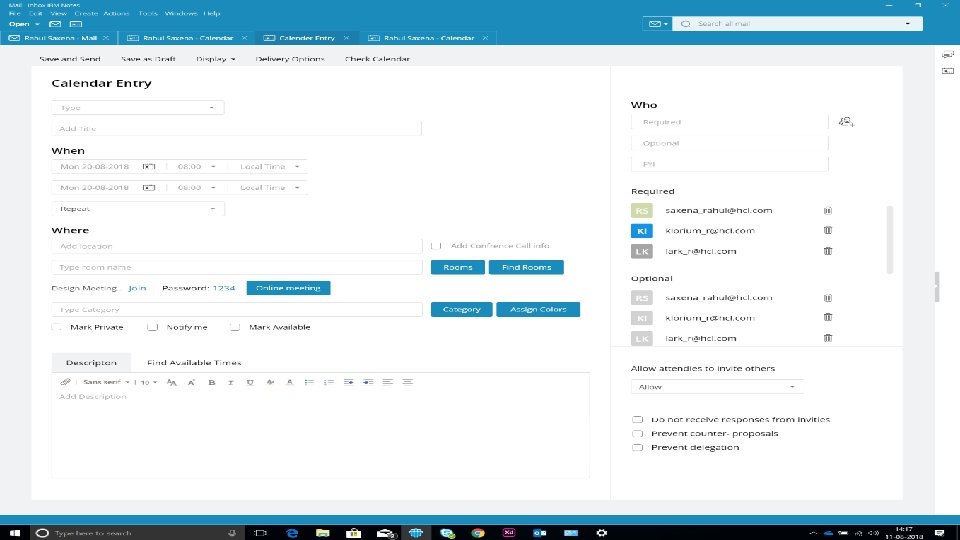Delete klorium_r@hcl.com under Optional list

pos(828,317)
